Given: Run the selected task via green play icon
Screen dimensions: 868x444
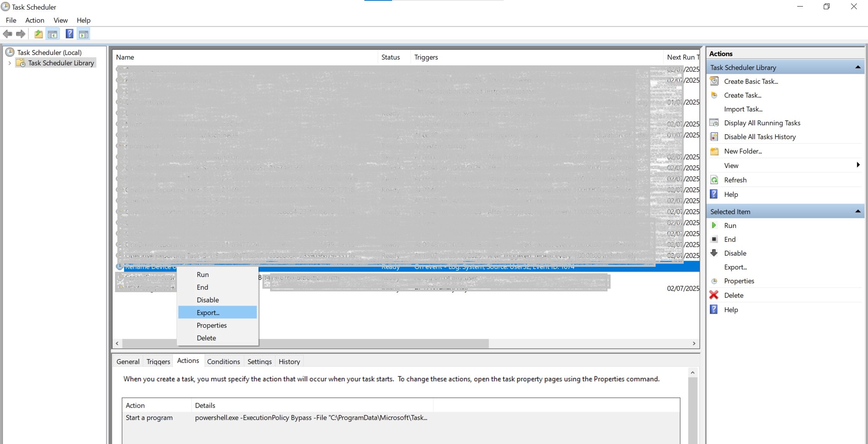Looking at the screenshot, I should pos(714,225).
